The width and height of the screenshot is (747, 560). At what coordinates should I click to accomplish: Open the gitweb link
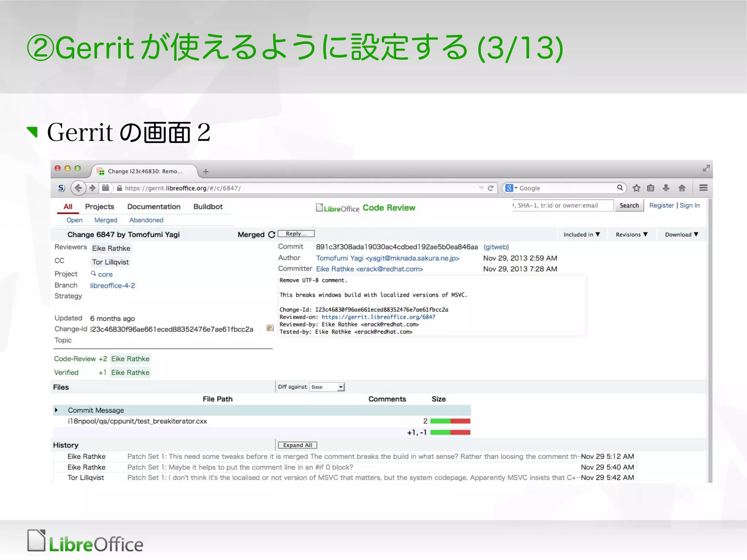pos(496,247)
